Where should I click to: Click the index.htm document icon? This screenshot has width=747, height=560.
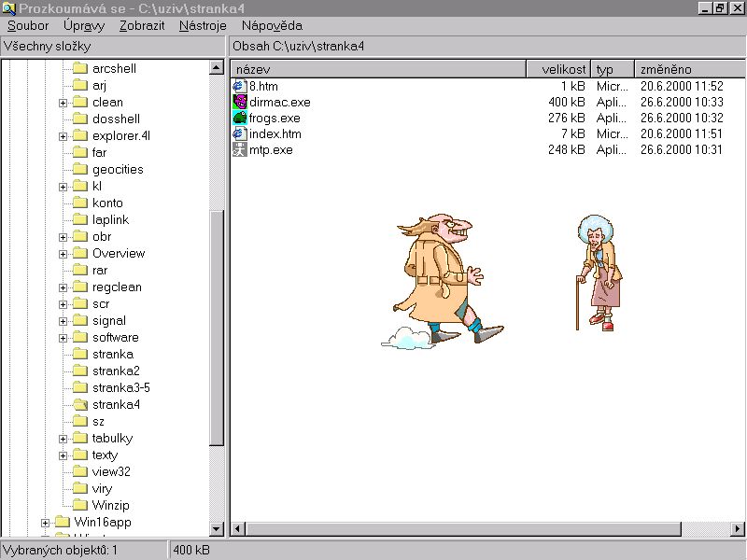[240, 133]
